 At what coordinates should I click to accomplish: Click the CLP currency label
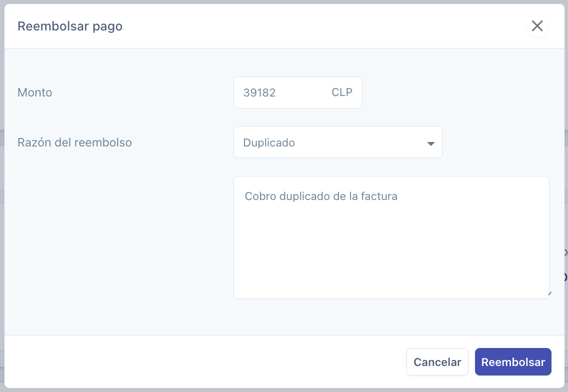(x=342, y=92)
